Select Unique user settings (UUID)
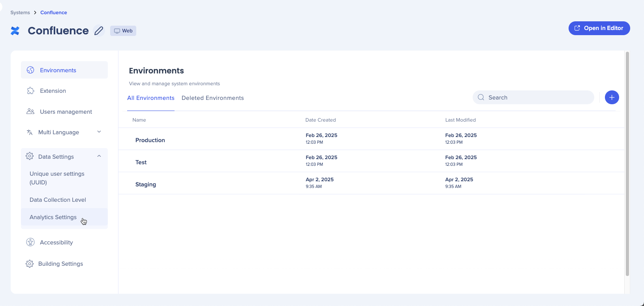The image size is (644, 306). [57, 178]
